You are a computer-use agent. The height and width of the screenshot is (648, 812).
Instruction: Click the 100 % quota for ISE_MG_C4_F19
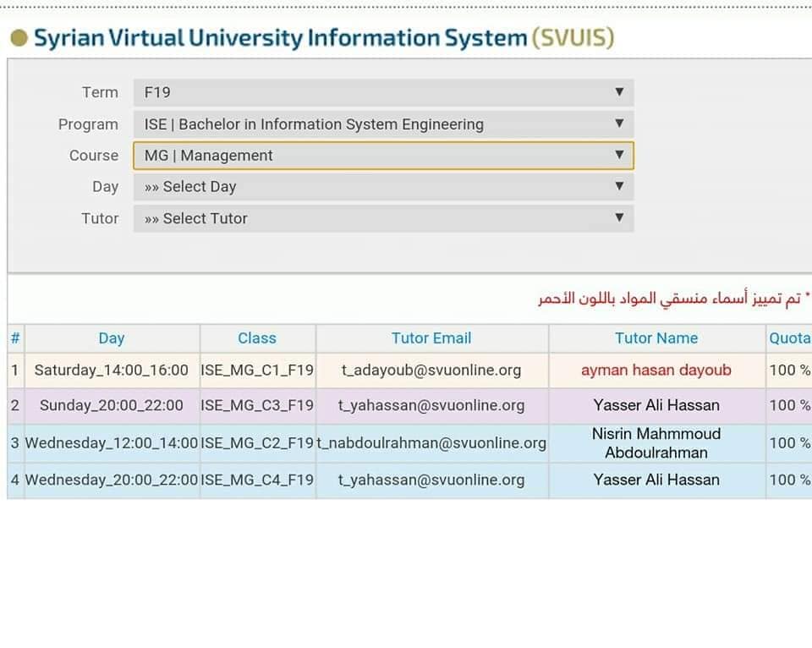789,481
